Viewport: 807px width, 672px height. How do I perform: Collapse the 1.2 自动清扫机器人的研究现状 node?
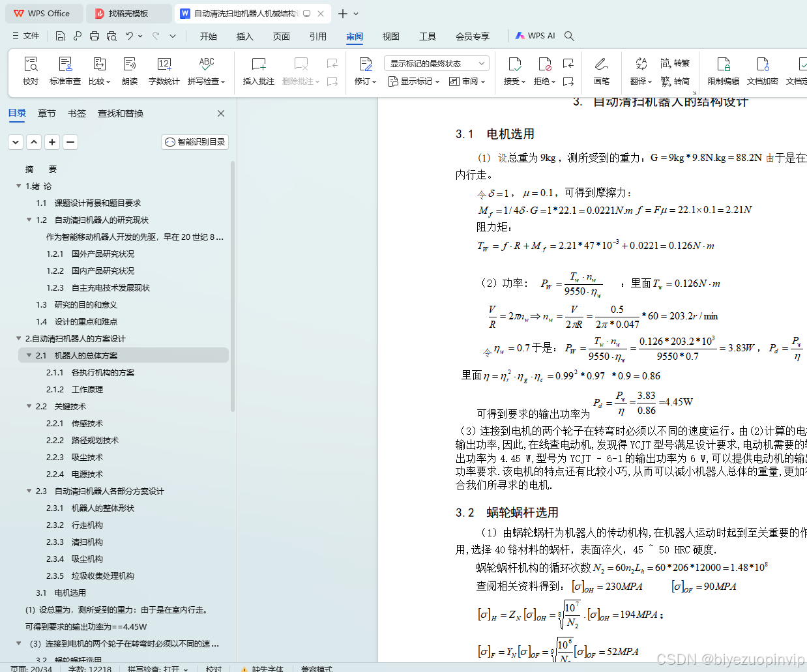29,220
